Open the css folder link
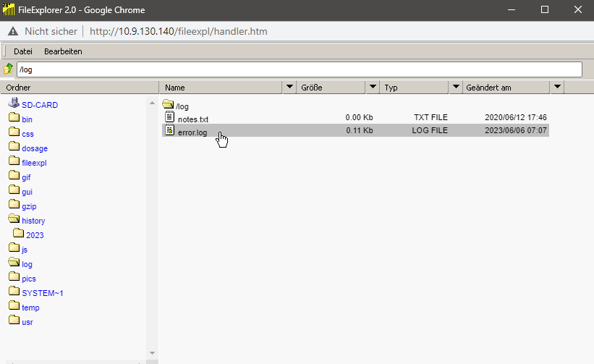594x364 pixels. click(x=27, y=134)
